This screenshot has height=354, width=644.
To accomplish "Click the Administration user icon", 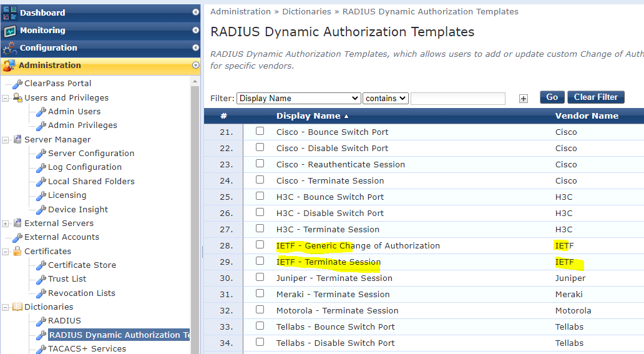I will pos(9,66).
